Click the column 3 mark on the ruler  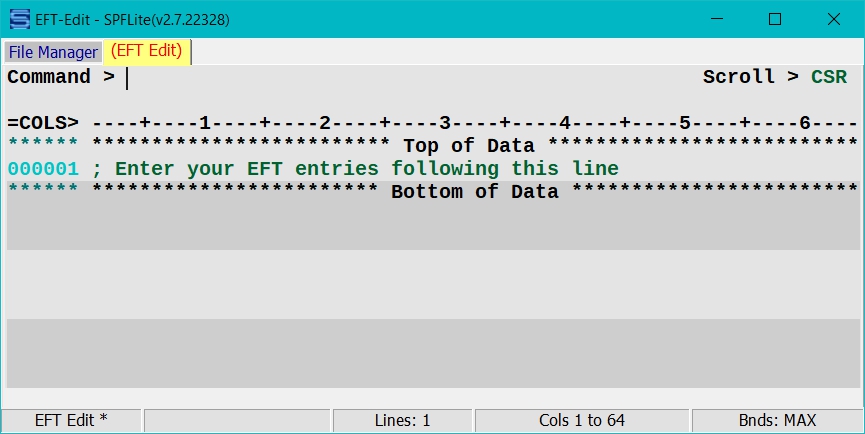tap(445, 123)
